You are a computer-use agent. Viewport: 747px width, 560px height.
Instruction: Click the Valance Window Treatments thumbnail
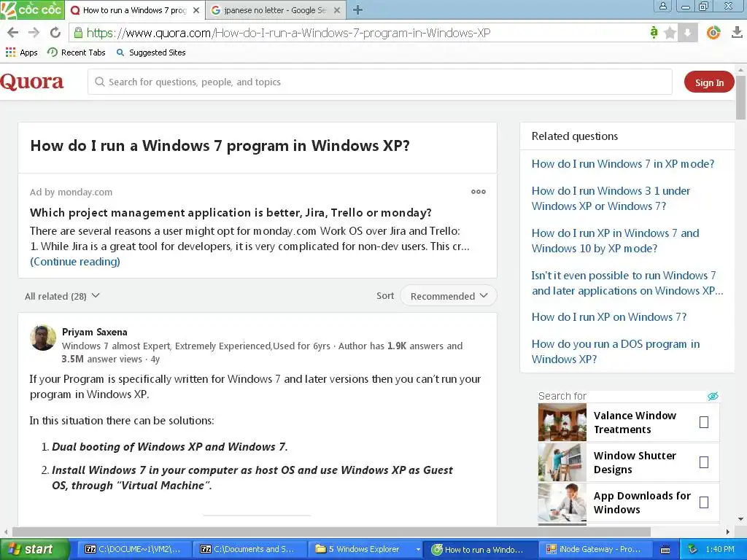[x=562, y=422]
